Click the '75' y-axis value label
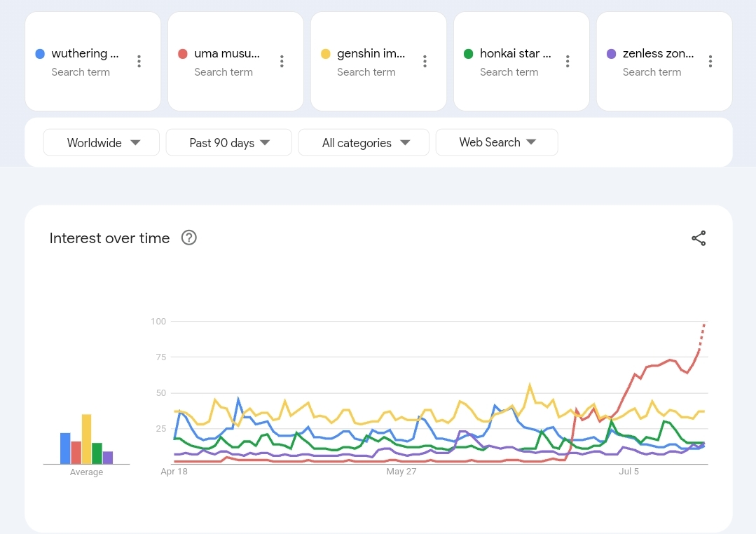Viewport: 756px width, 534px height. [x=161, y=357]
